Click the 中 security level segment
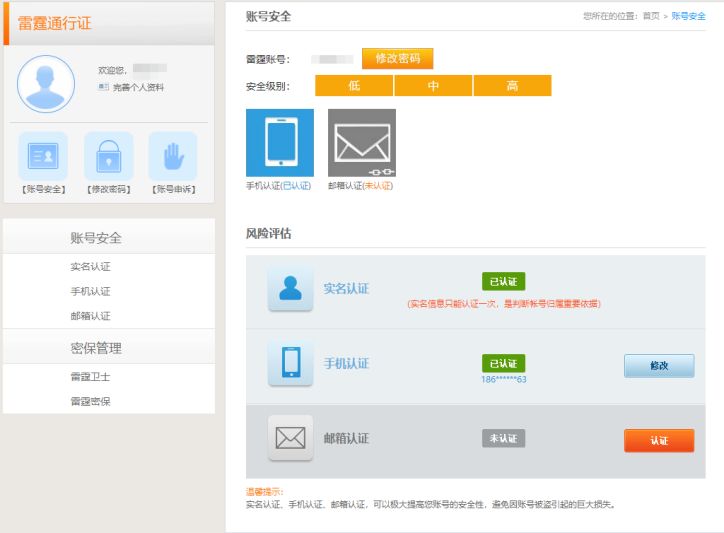The width and height of the screenshot is (724, 533). [433, 85]
